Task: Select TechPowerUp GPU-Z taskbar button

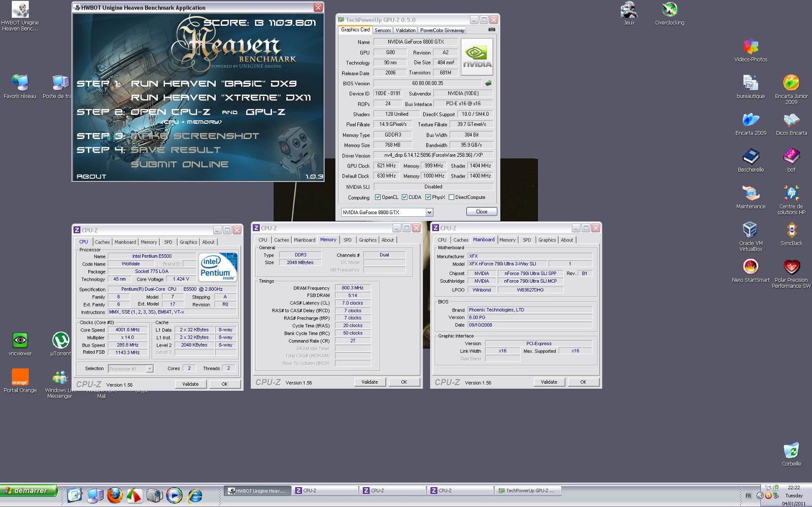Action: (x=528, y=491)
